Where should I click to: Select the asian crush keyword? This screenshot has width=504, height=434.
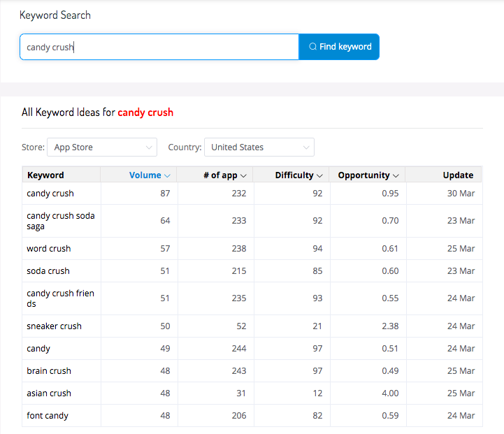pos(49,393)
